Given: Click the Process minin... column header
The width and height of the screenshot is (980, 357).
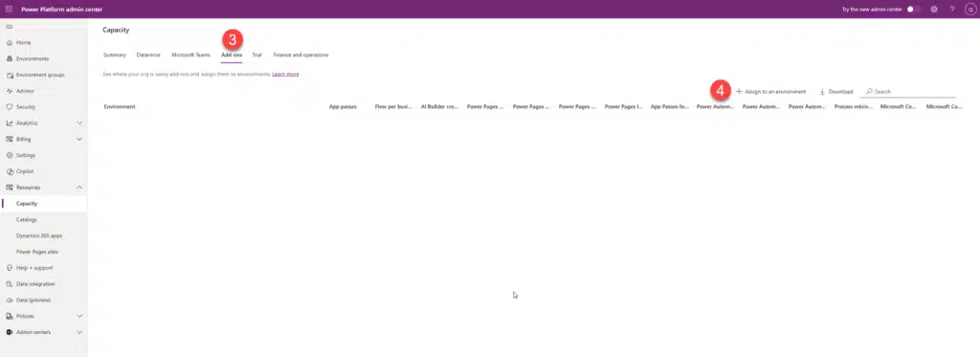Looking at the screenshot, I should click(853, 107).
